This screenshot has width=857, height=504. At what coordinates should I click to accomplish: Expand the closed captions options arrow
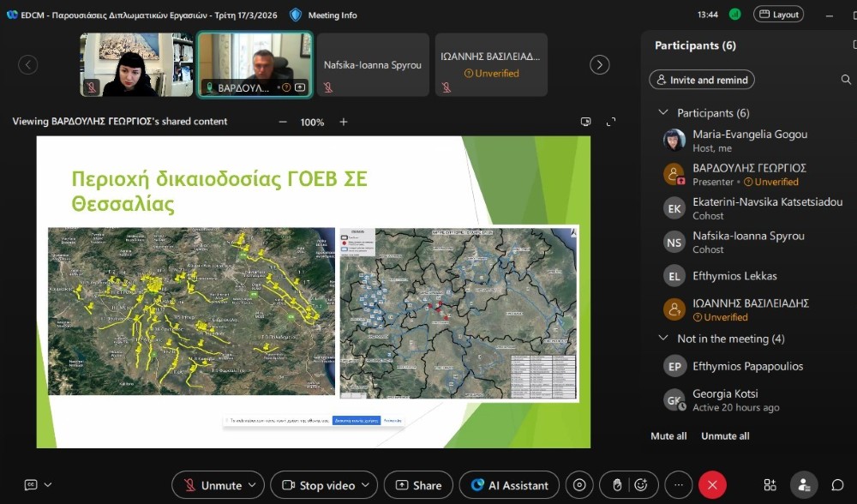click(47, 485)
